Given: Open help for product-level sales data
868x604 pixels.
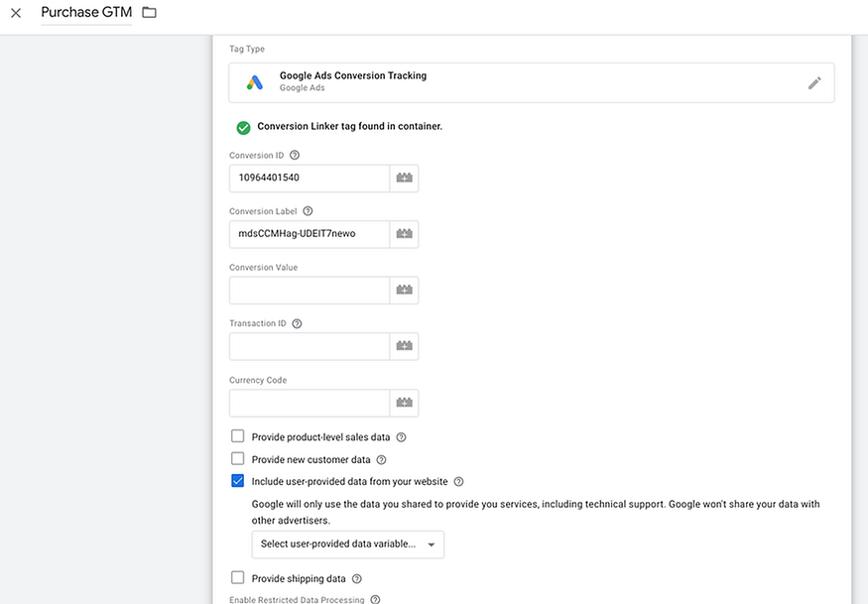Looking at the screenshot, I should click(402, 437).
